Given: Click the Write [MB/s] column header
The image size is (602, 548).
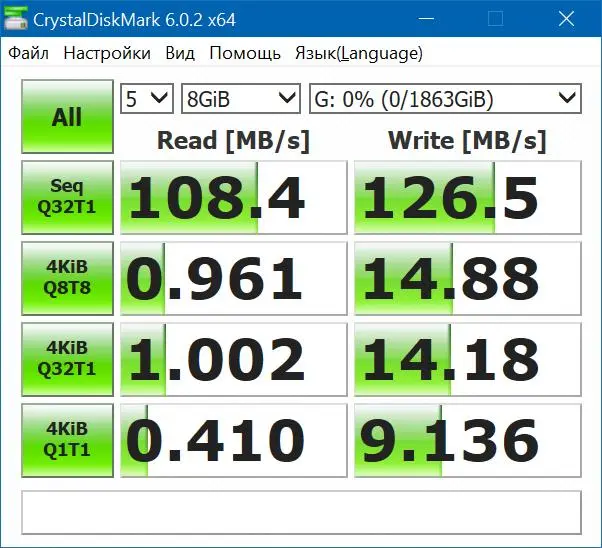Looking at the screenshot, I should [x=467, y=141].
